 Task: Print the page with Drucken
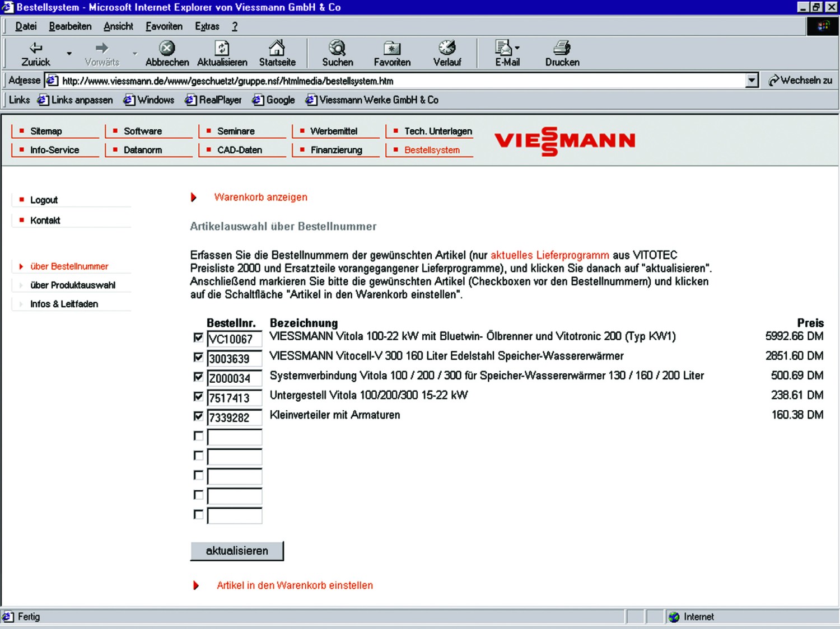tap(562, 54)
